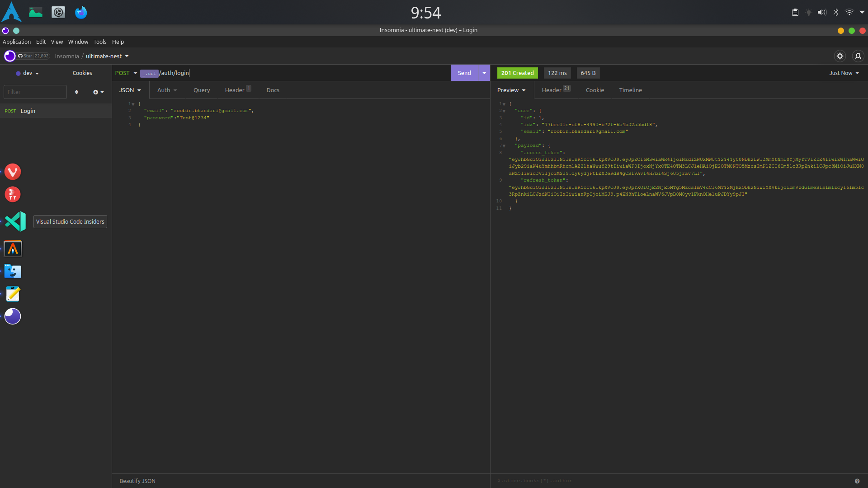The width and height of the screenshot is (868, 488).
Task: Open Visual Studio Code Insiders dock icon
Action: [15, 221]
